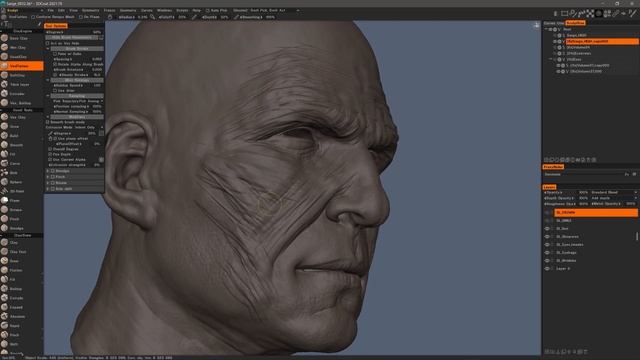
Task: Select the Sarge_HIGH tree item
Action: coord(576,36)
